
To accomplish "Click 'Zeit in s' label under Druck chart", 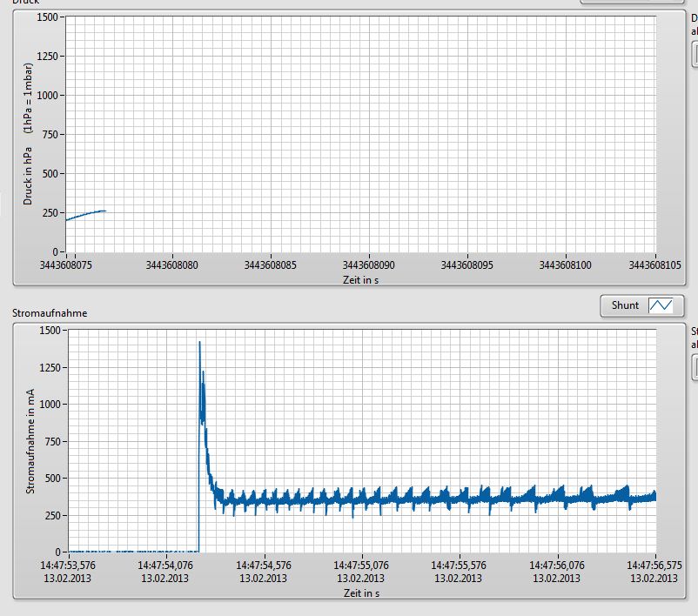I will 360,280.
